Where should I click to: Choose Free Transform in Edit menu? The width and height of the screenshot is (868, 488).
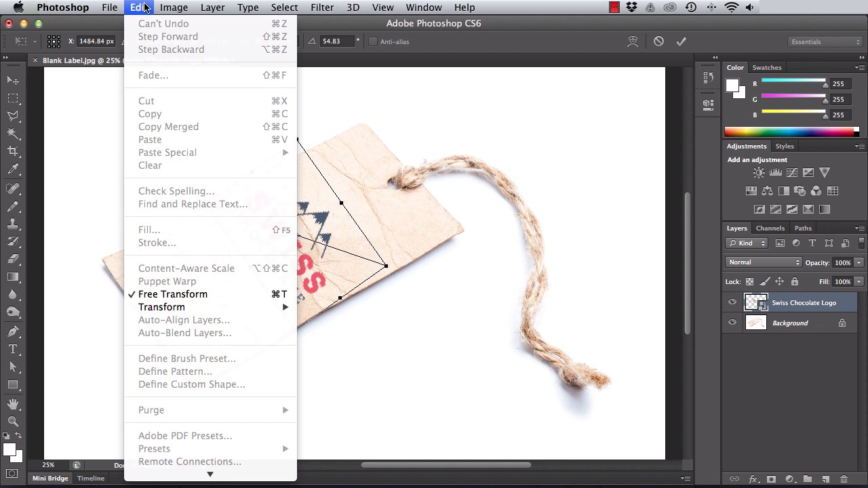211,294
